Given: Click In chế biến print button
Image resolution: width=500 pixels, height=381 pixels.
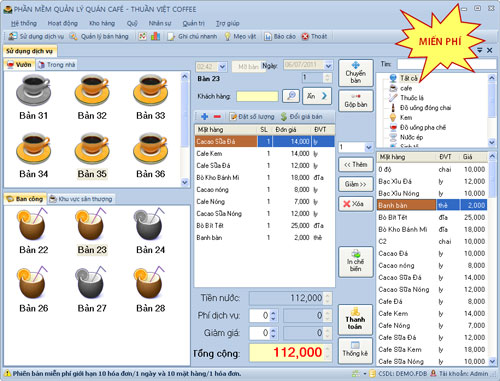Looking at the screenshot, I should click(355, 262).
